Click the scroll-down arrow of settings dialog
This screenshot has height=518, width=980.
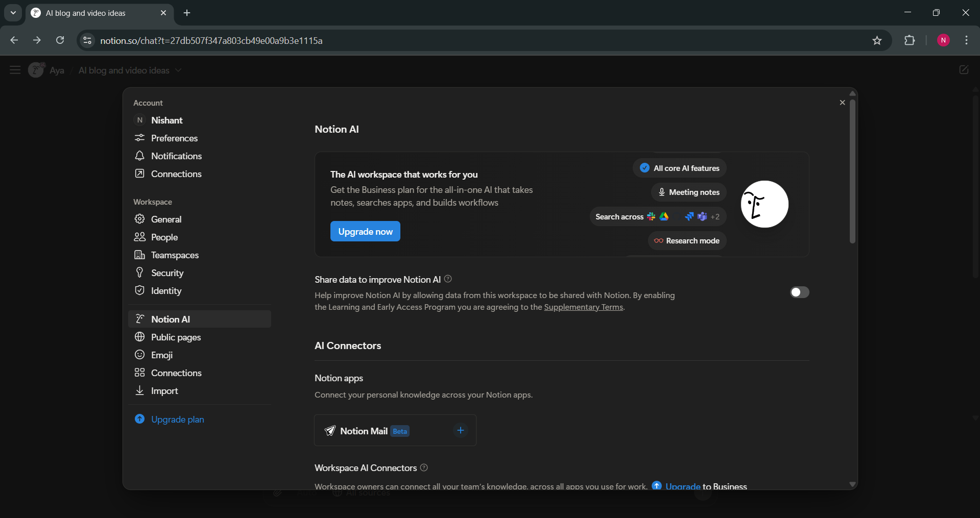(852, 484)
